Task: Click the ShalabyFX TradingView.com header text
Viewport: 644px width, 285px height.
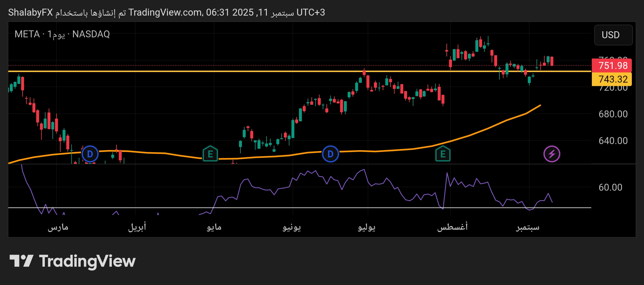Action: pyautogui.click(x=167, y=12)
